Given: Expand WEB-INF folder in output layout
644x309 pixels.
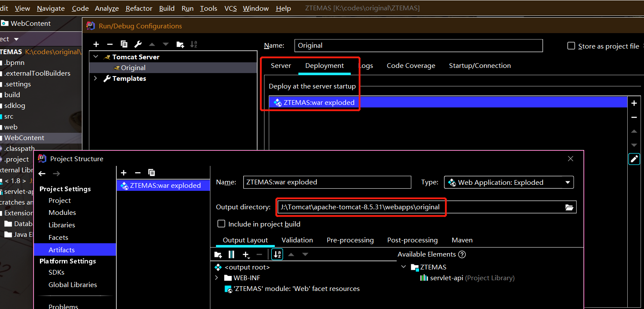Looking at the screenshot, I should 216,278.
